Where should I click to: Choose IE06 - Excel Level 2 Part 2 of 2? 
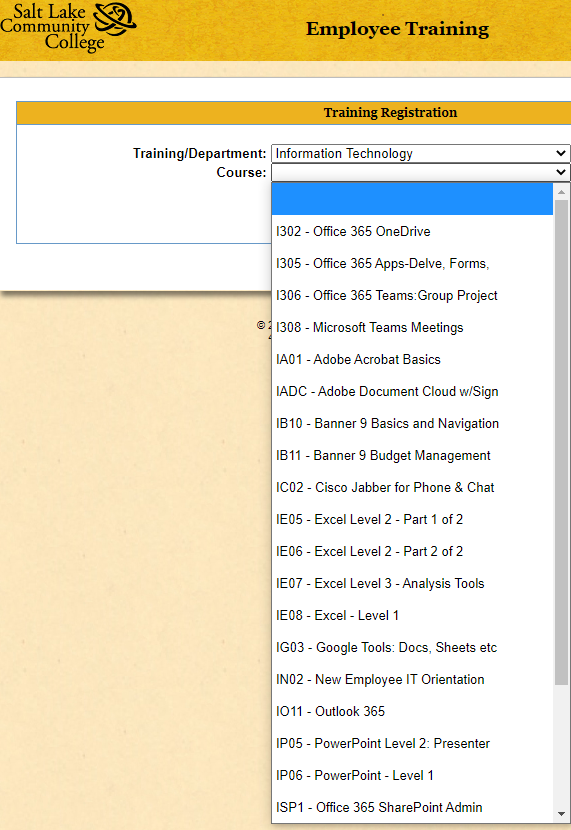tap(412, 552)
